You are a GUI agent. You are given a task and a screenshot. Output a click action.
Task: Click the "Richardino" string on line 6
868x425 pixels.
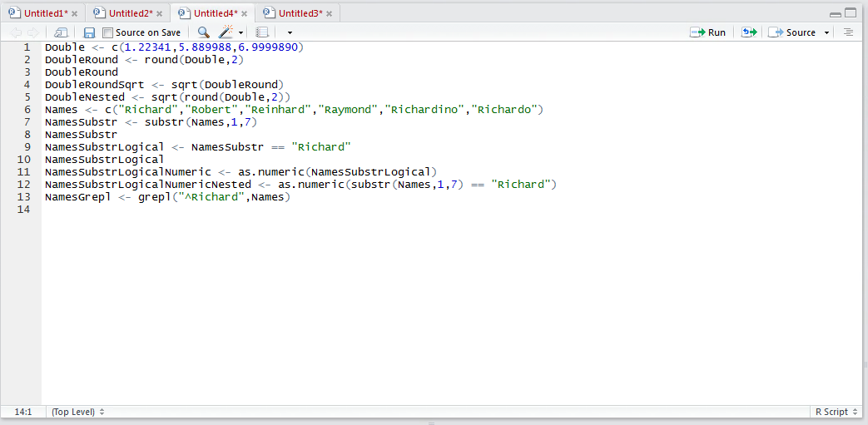[424, 110]
